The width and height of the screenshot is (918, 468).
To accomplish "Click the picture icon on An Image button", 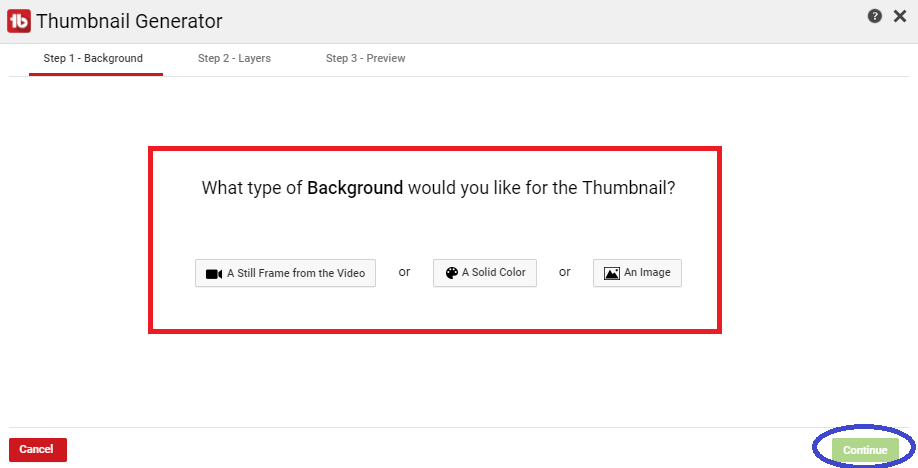I will (612, 273).
